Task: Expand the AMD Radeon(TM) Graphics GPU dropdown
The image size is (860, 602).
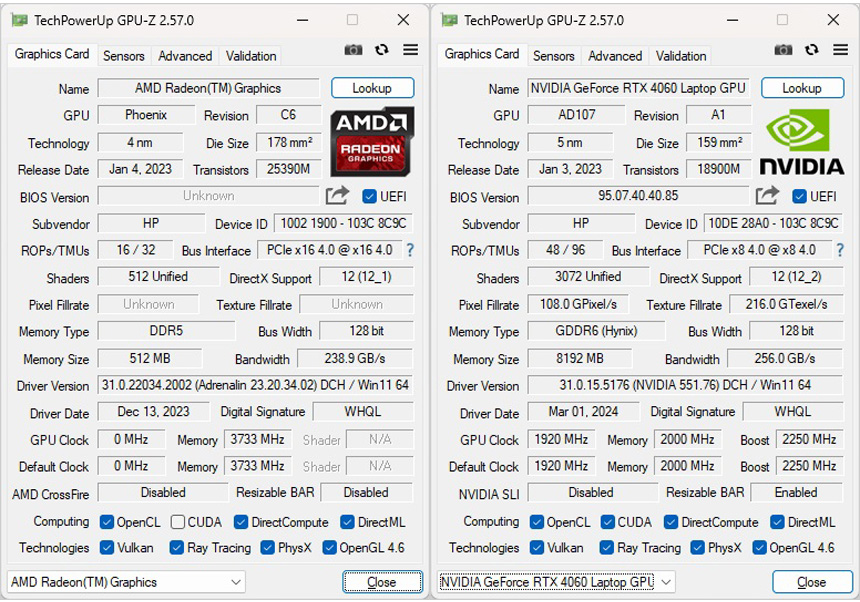Action: [x=126, y=582]
